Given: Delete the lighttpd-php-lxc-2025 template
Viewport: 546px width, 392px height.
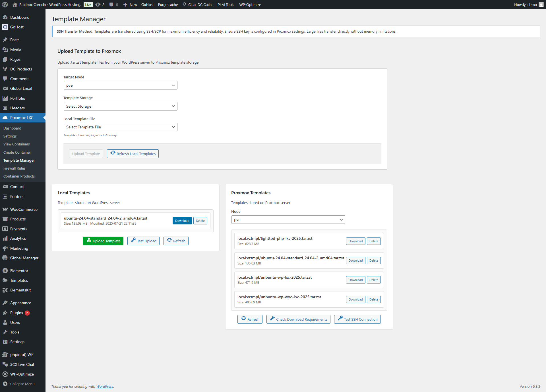Looking at the screenshot, I should click(373, 241).
